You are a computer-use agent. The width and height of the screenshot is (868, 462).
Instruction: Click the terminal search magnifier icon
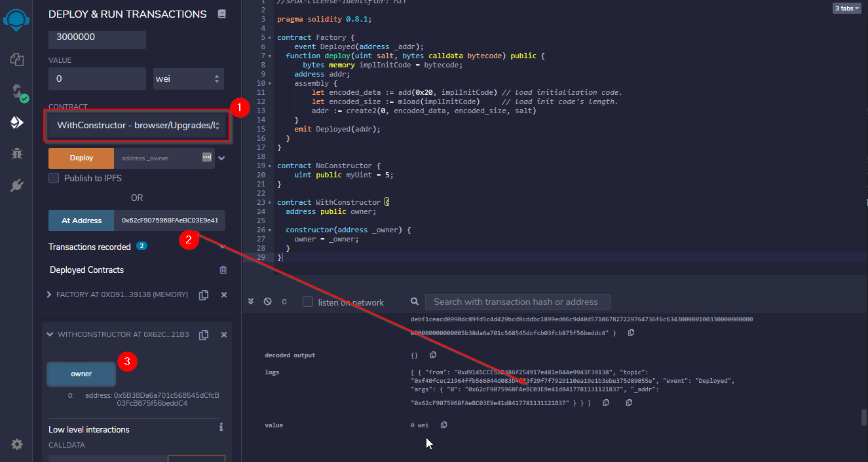(415, 302)
